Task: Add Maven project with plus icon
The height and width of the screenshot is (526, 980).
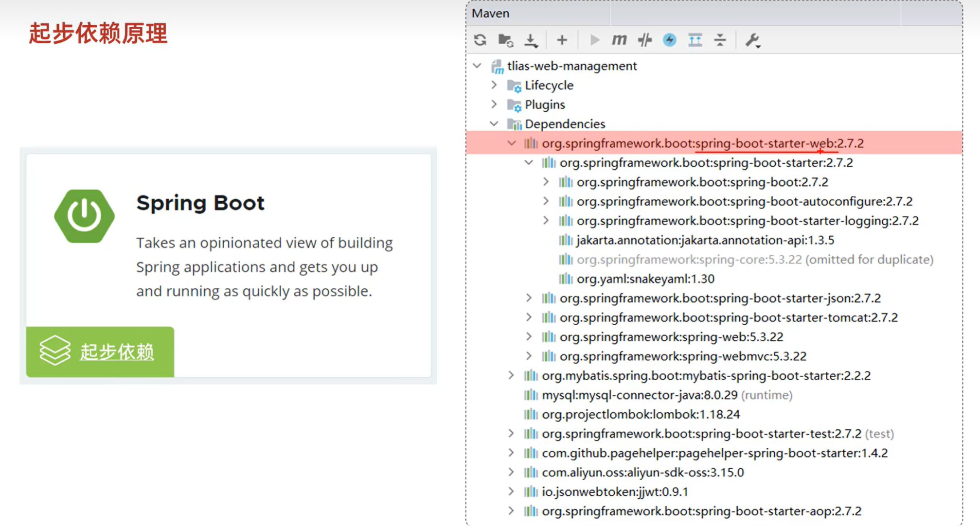Action: (x=562, y=40)
